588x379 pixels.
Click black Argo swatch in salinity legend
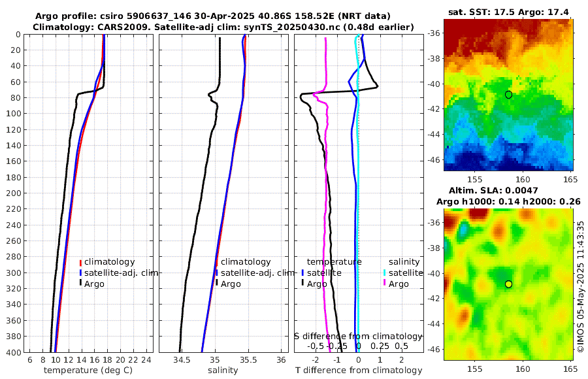217,284
